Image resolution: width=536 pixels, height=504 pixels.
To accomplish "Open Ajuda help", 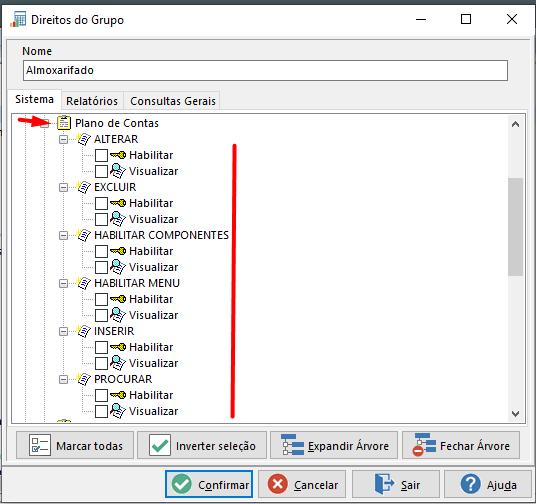I will point(488,484).
